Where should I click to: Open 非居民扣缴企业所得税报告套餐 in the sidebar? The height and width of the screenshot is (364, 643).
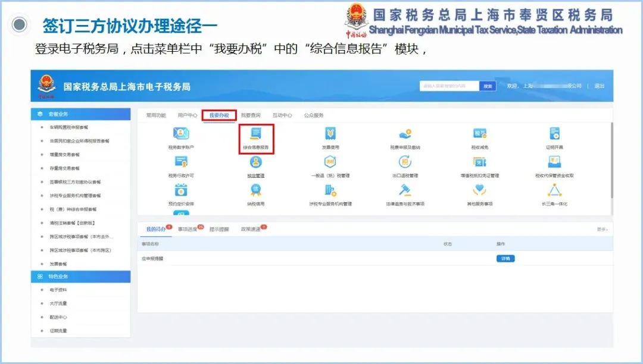point(80,141)
